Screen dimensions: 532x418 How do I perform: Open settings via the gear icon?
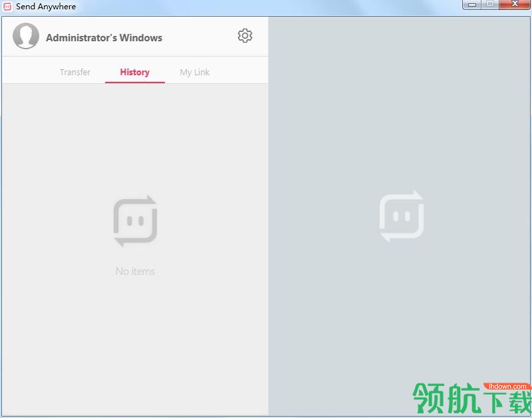tap(245, 36)
